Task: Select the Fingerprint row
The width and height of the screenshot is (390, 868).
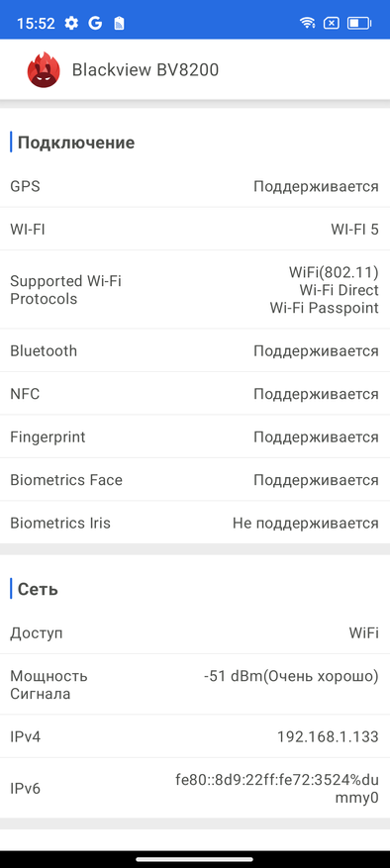Action: pyautogui.click(x=195, y=437)
